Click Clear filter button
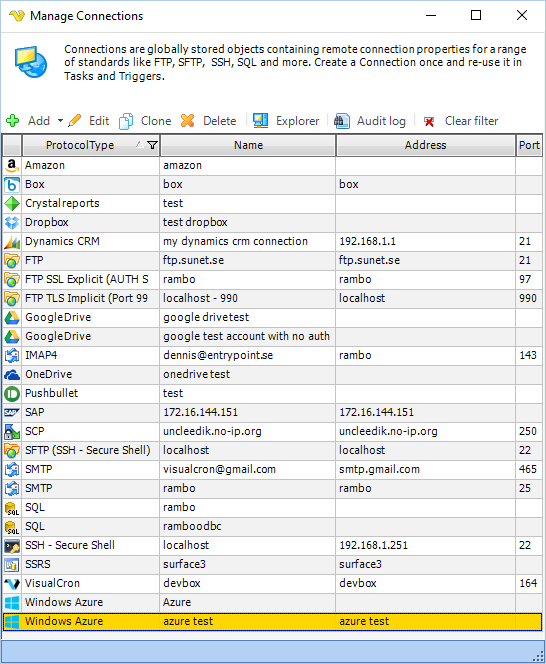This screenshot has height=664, width=546. 461,121
